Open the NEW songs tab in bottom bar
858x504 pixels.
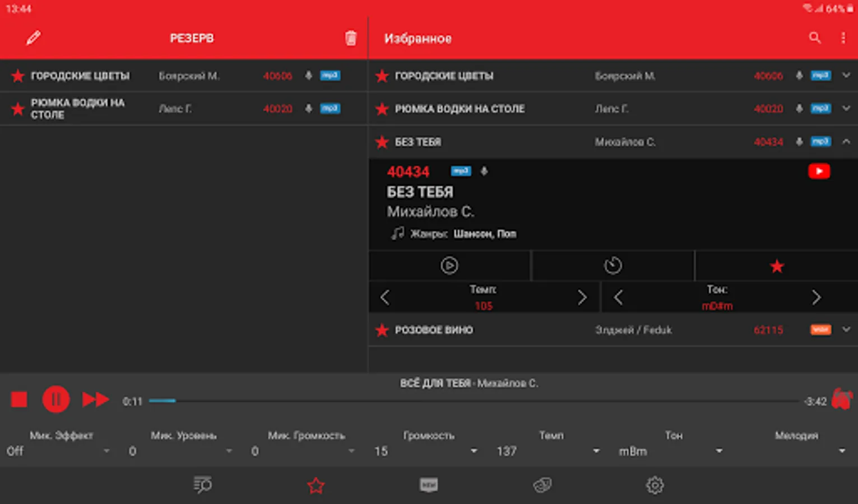(x=429, y=485)
